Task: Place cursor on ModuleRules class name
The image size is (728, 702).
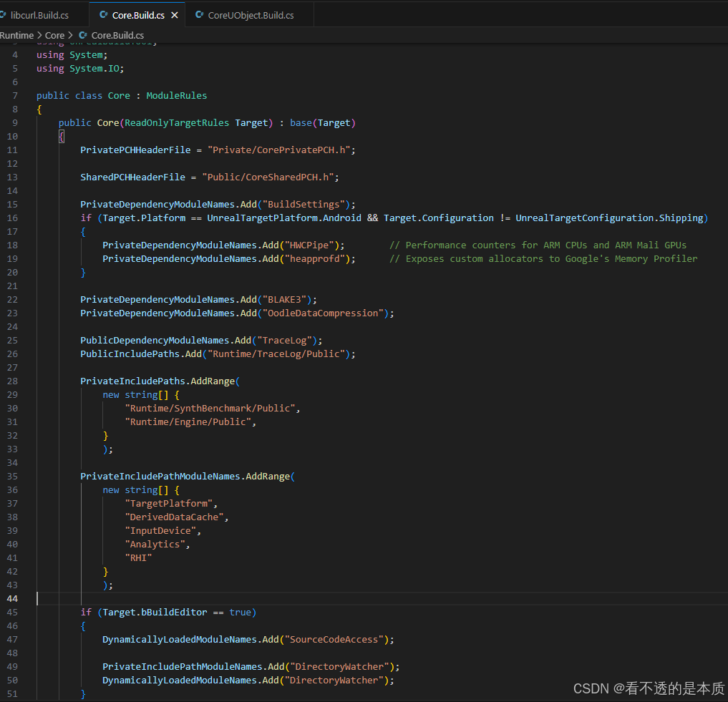Action: pyautogui.click(x=176, y=96)
